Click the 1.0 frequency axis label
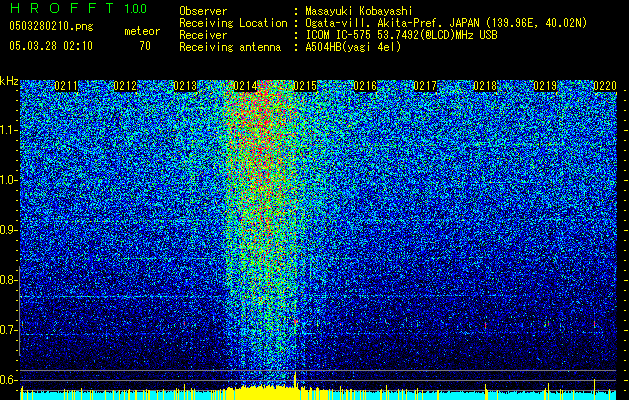The image size is (629, 400). click(8, 180)
